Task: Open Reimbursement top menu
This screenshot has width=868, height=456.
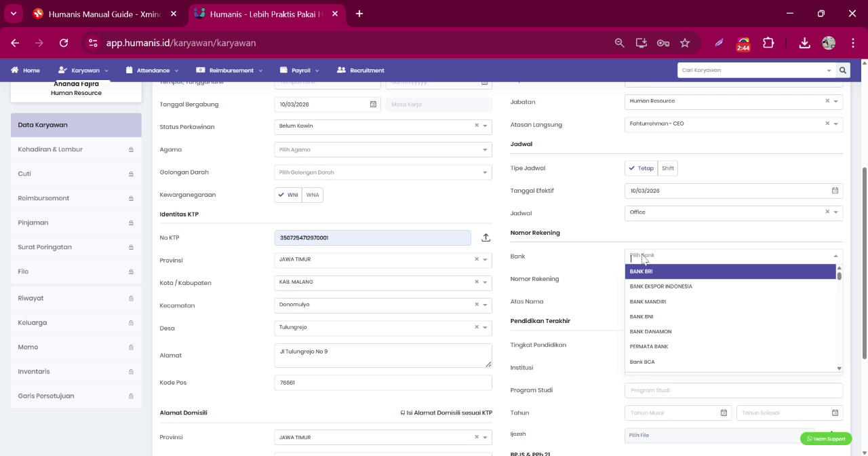Action: click(229, 70)
